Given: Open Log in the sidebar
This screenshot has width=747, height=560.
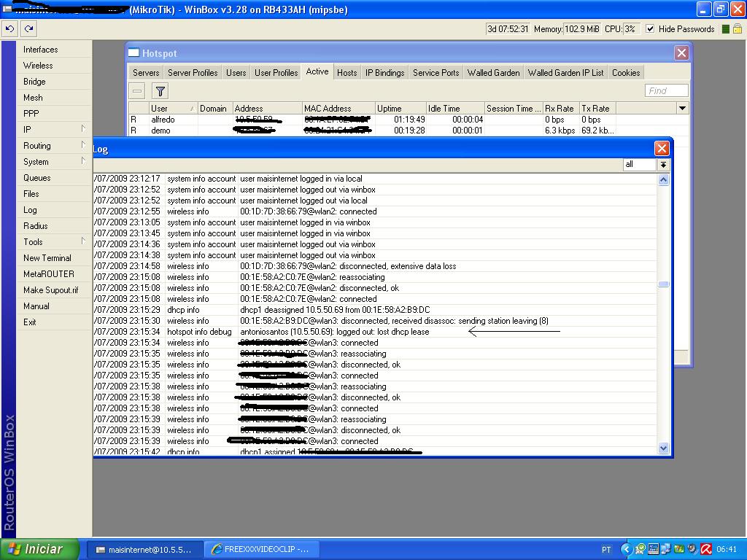Looking at the screenshot, I should click(30, 210).
